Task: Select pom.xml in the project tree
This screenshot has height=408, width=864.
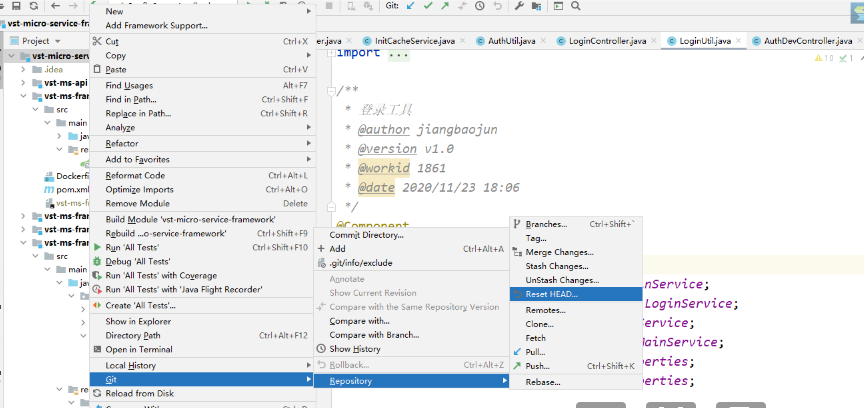Action: [x=72, y=189]
